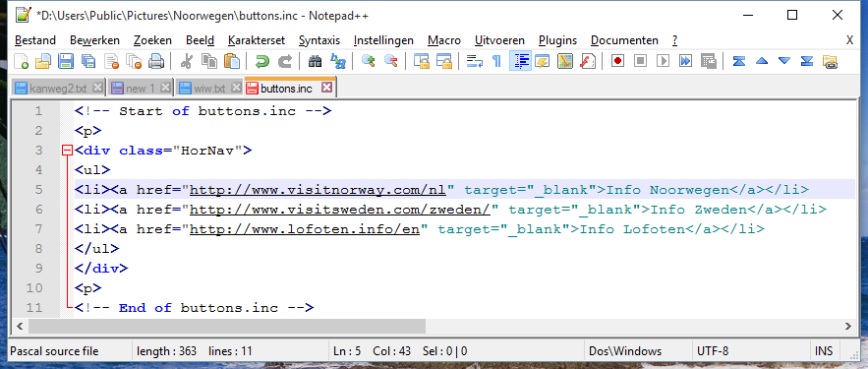Zoom out with the magnifier minus icon
Screen dimensions: 868x369
391,60
